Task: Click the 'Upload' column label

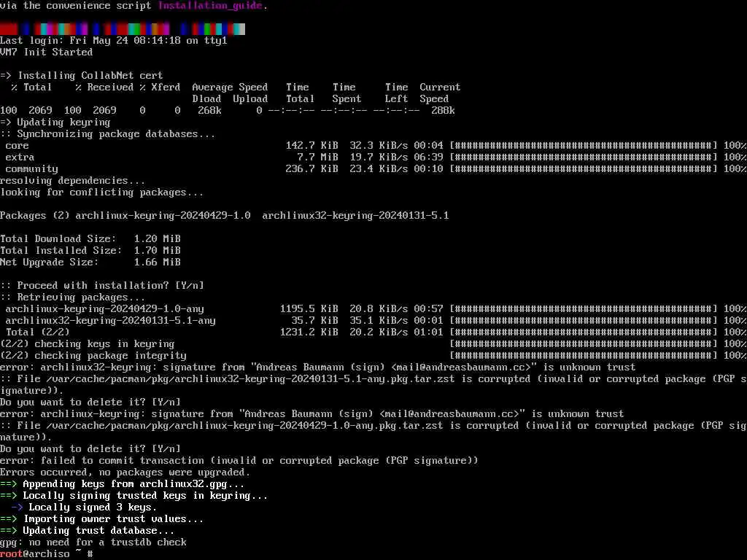Action: click(x=250, y=99)
